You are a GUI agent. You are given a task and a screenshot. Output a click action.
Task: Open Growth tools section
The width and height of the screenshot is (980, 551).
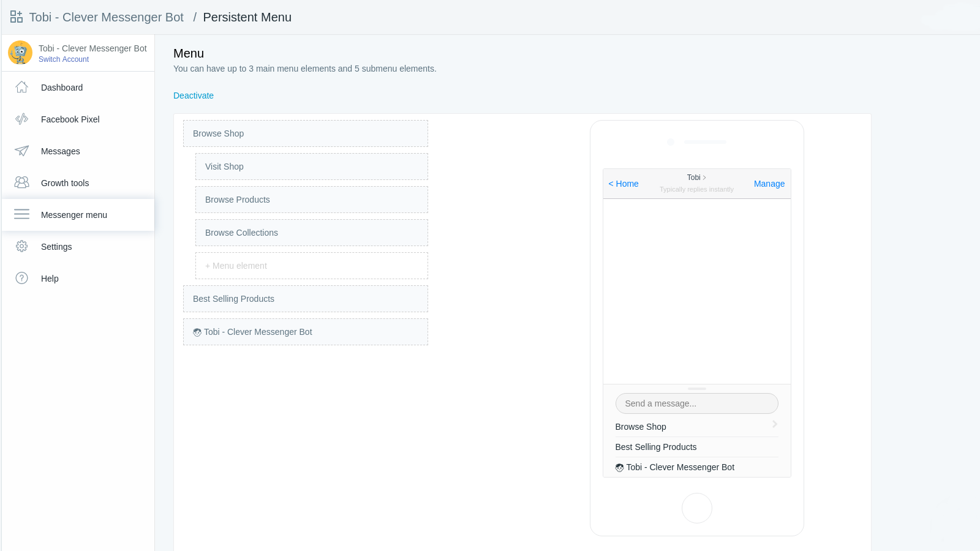tap(78, 183)
